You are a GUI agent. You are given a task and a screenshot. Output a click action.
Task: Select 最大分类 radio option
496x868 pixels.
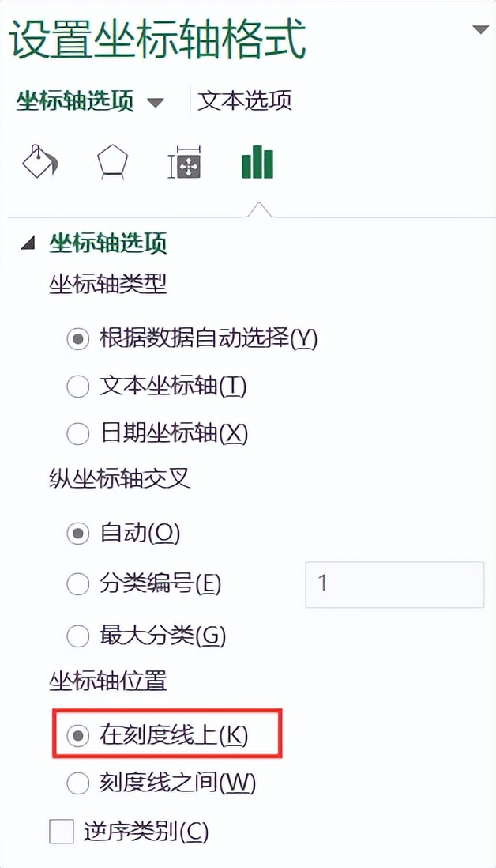tap(78, 634)
